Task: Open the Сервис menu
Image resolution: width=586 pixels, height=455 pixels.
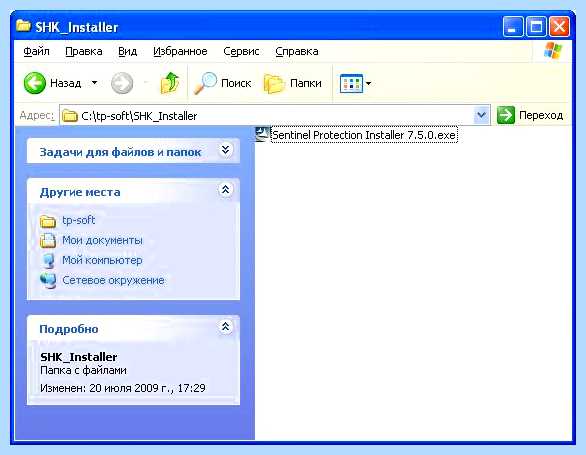Action: [x=241, y=51]
